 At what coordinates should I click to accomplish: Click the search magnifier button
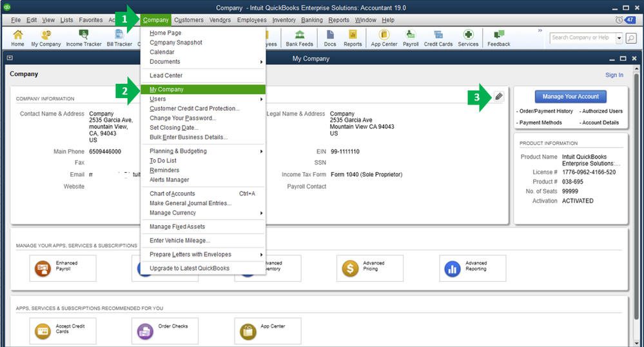(631, 38)
